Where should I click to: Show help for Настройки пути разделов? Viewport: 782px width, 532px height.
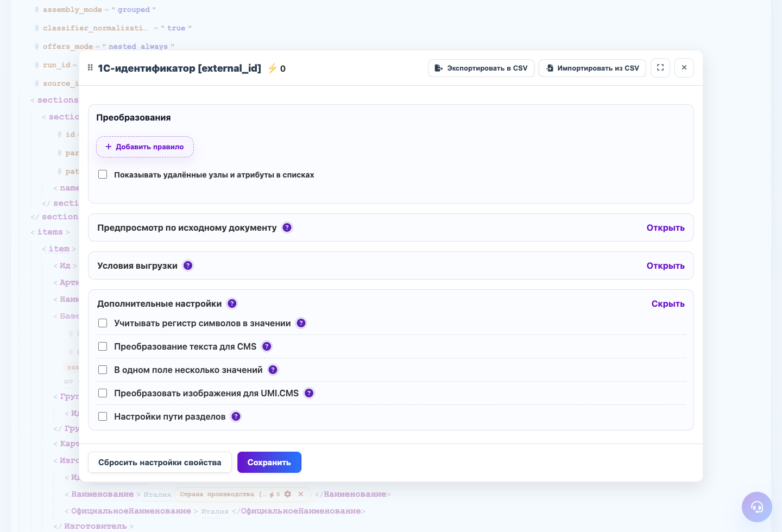pyautogui.click(x=236, y=416)
